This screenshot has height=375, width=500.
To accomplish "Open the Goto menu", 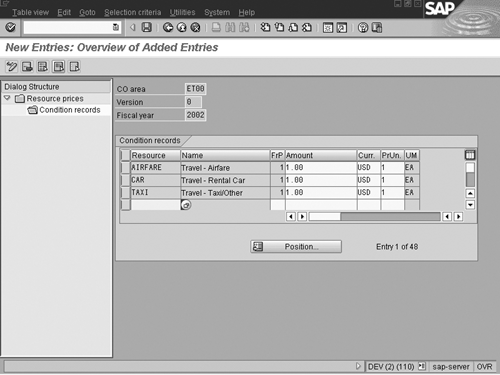I will pos(87,12).
